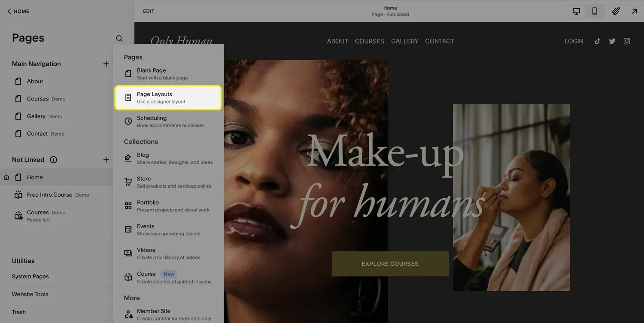Open the Twitter social icon
The image size is (644, 323).
612,41
